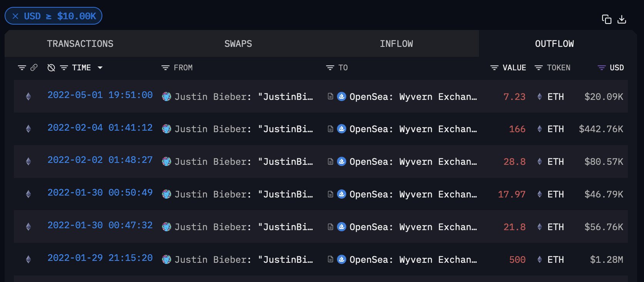Switch to the INFLOW tab
The width and height of the screenshot is (644, 282).
(x=397, y=43)
